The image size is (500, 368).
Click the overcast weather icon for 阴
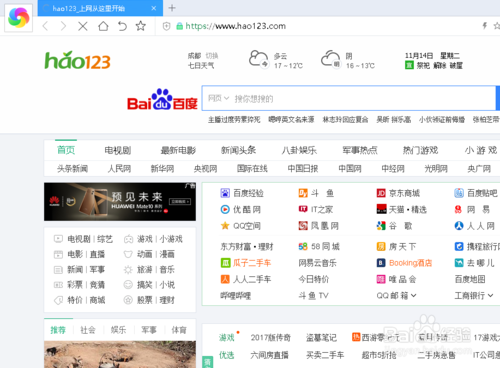tap(331, 59)
